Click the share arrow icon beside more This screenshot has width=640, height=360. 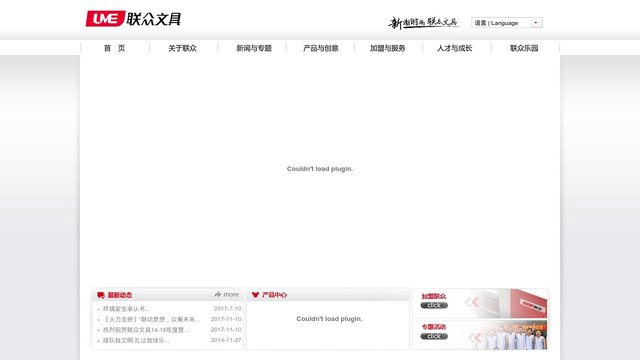click(218, 294)
